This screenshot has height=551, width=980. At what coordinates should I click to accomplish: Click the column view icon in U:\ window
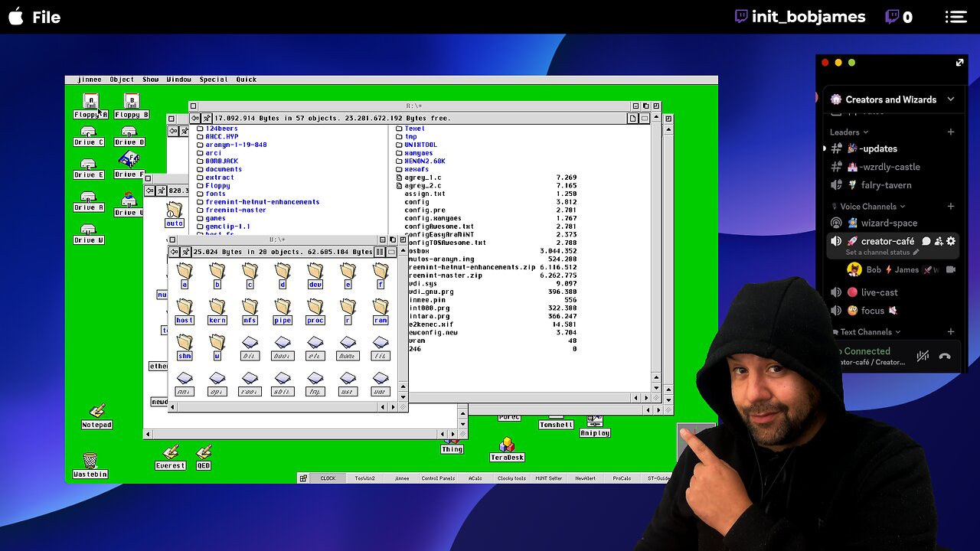pyautogui.click(x=380, y=252)
